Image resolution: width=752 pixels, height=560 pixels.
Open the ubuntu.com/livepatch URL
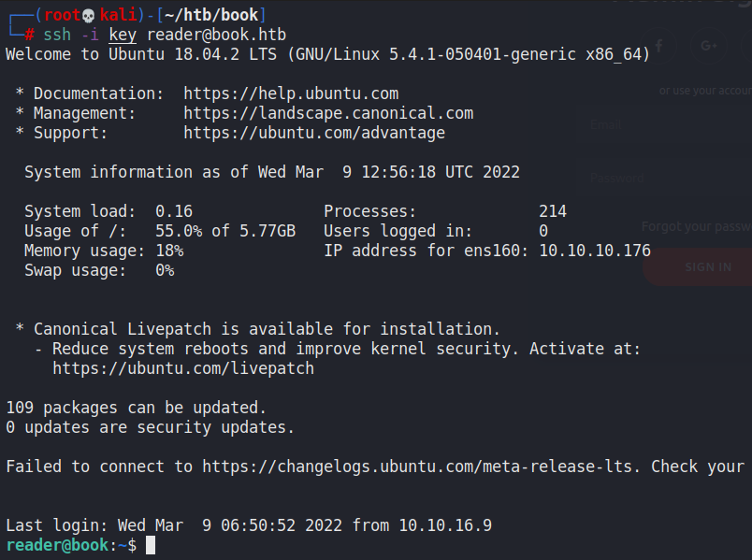[x=183, y=368]
